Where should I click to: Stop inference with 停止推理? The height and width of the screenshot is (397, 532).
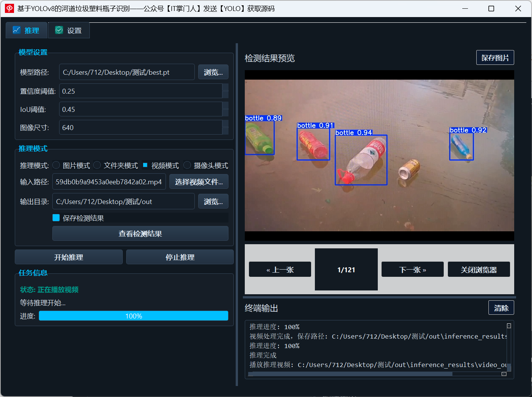180,257
